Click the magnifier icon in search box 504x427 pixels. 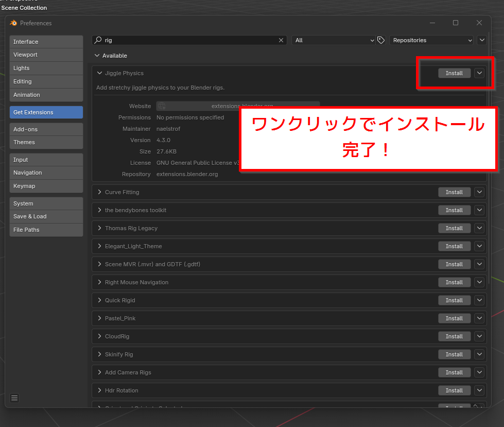[98, 40]
